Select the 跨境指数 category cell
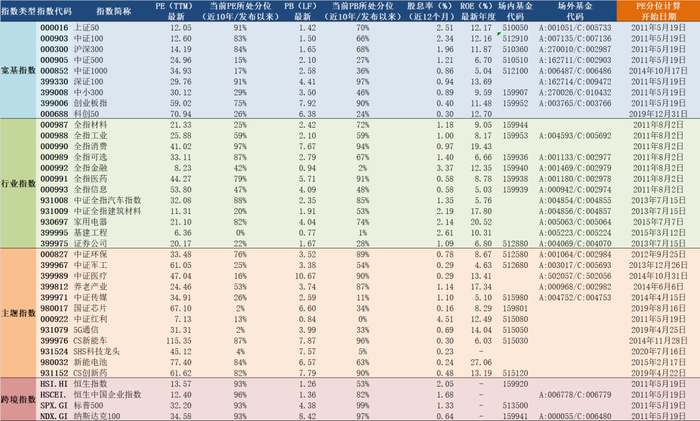700x421 pixels. pos(18,400)
